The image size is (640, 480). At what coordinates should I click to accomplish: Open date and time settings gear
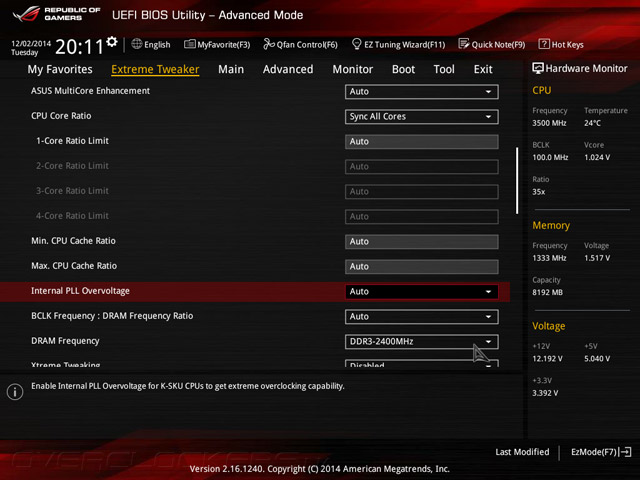pos(112,42)
